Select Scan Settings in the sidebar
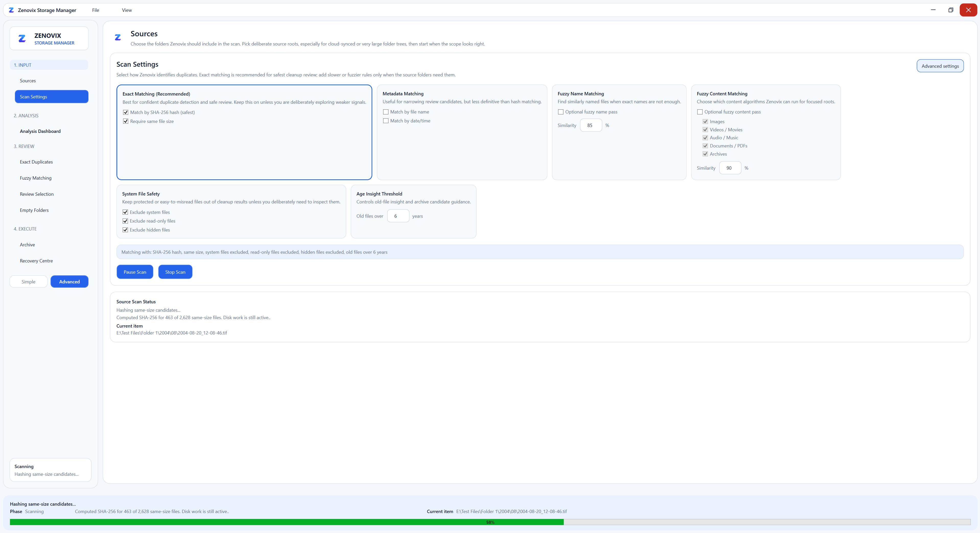The width and height of the screenshot is (980, 533). pos(51,97)
